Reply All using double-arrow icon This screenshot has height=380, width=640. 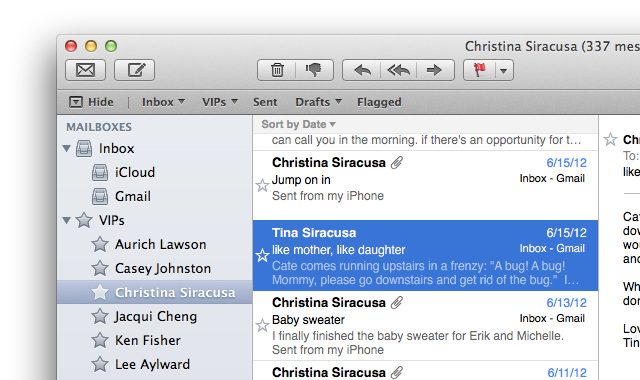pyautogui.click(x=398, y=70)
